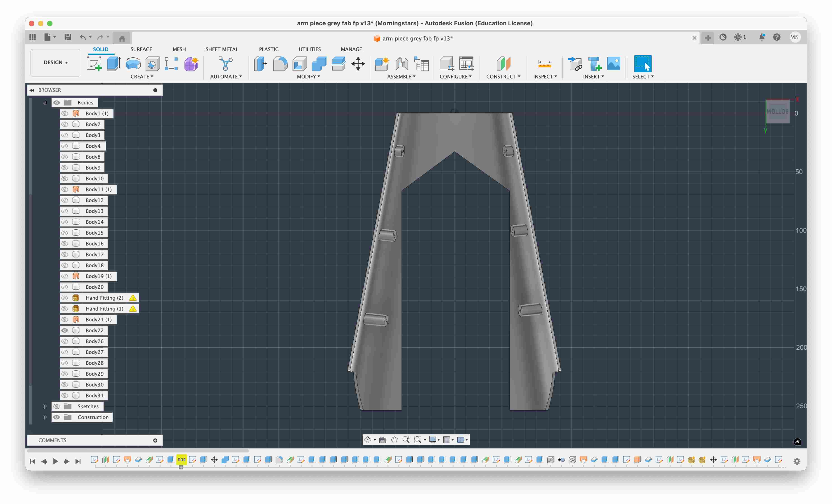This screenshot has width=832, height=504.
Task: Select the New Component tool
Action: pyautogui.click(x=382, y=64)
